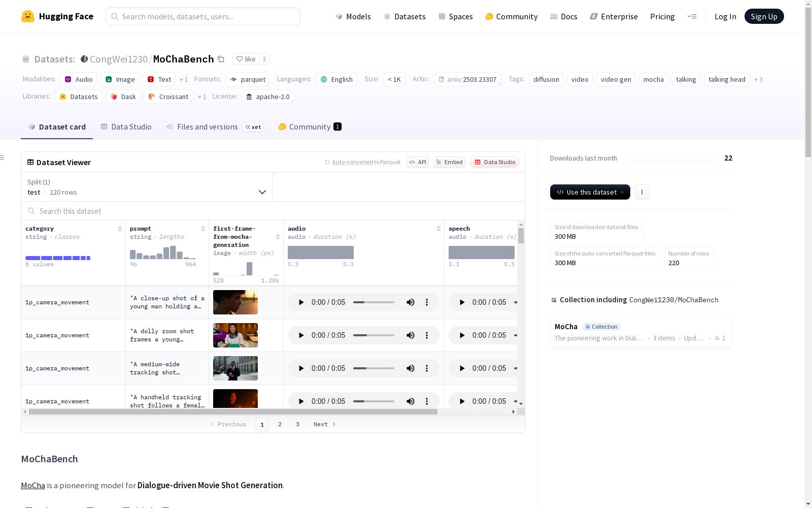Select the apache-2.0 license tag

(268, 97)
